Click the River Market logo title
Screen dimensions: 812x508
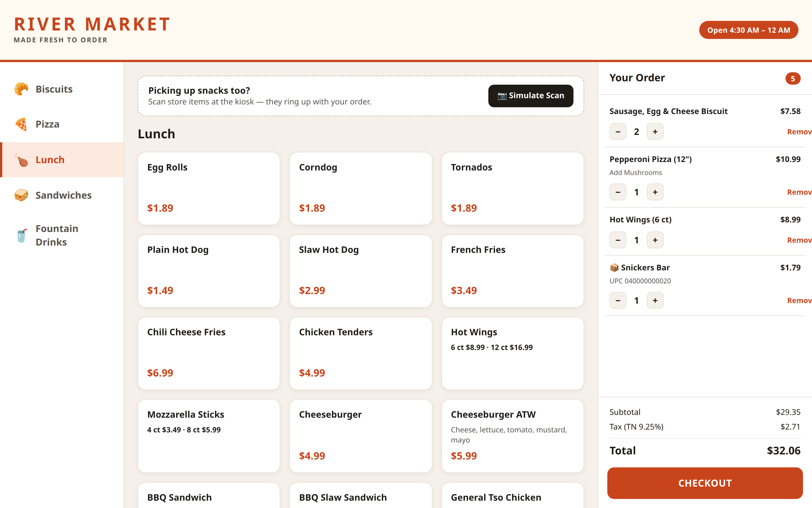(92, 24)
